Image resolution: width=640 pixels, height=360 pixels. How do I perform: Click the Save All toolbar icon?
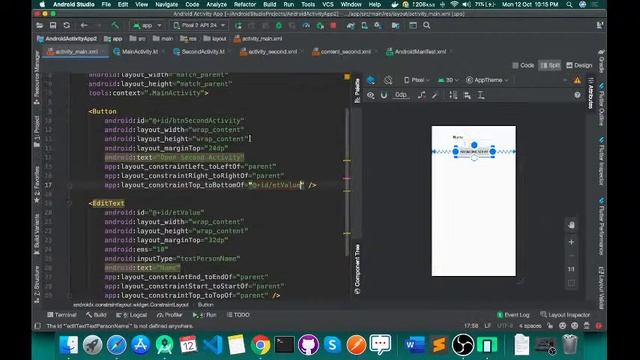tap(53, 25)
